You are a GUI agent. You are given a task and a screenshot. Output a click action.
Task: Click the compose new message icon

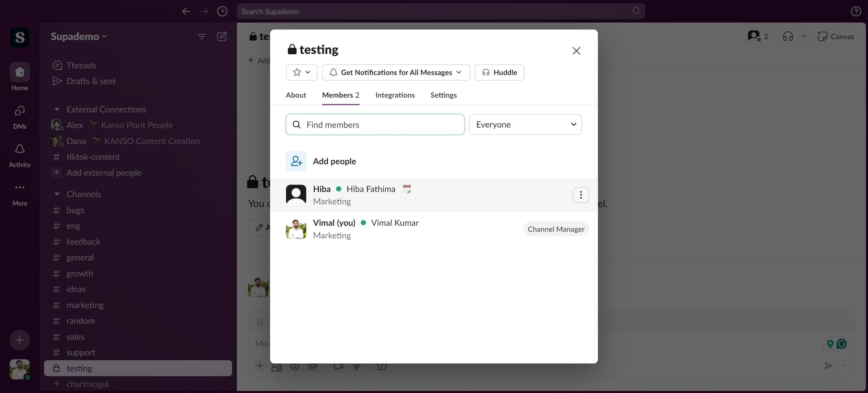(222, 36)
